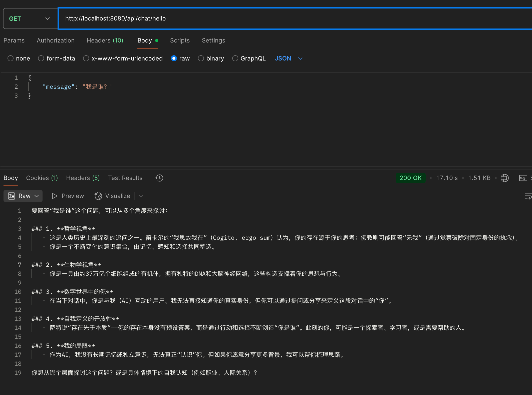Open the Test Results response tab
The height and width of the screenshot is (395, 532).
click(125, 178)
